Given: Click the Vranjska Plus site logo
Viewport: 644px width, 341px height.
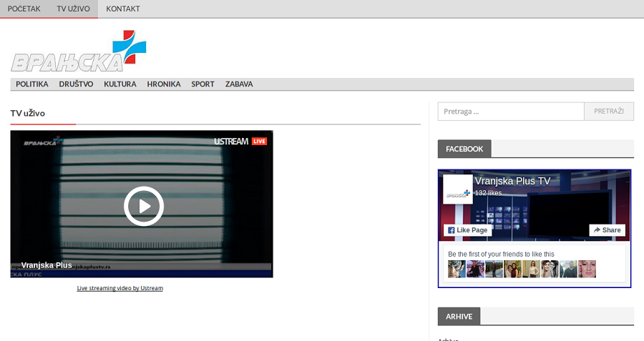Looking at the screenshot, I should coord(77,52).
